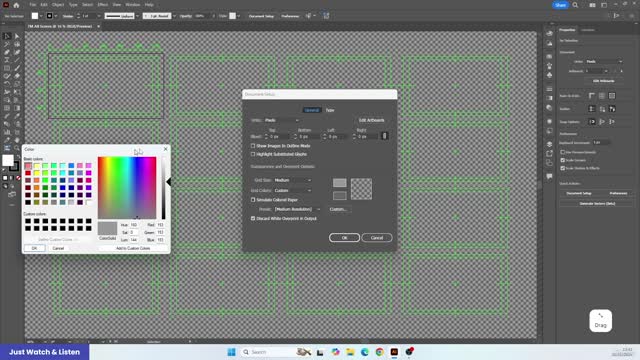The height and width of the screenshot is (360, 640).
Task: Open Microsoft Edge from the taskbar
Action: (365, 352)
